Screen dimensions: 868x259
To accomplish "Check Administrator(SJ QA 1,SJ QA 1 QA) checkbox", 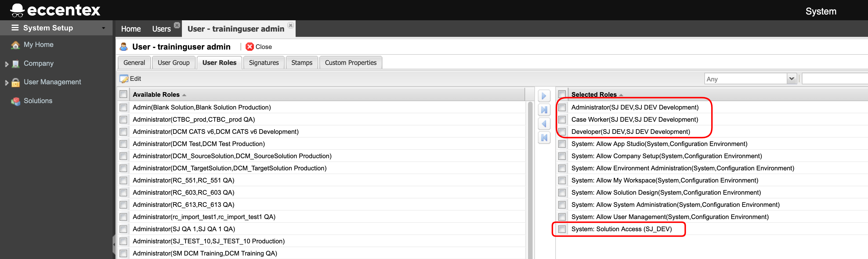I will pos(123,229).
